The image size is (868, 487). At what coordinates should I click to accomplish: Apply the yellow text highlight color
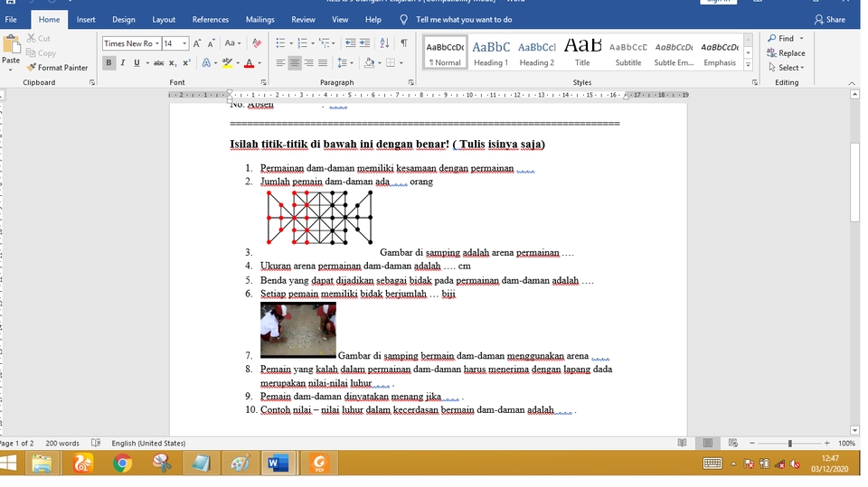pos(227,63)
